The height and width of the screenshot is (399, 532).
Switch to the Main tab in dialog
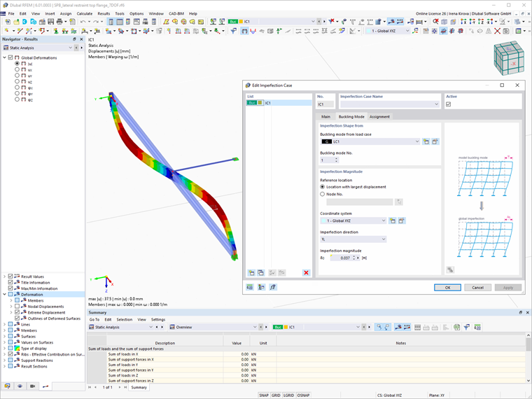(325, 117)
